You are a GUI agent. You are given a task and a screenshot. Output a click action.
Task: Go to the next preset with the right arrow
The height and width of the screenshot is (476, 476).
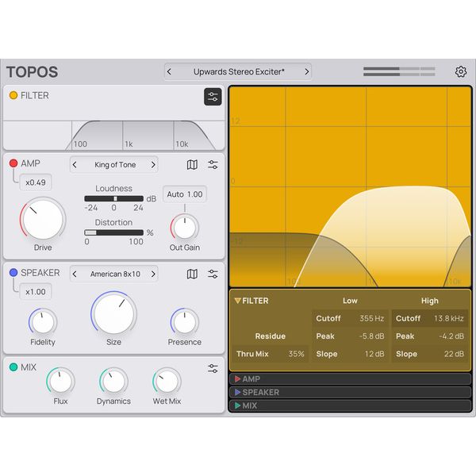305,72
